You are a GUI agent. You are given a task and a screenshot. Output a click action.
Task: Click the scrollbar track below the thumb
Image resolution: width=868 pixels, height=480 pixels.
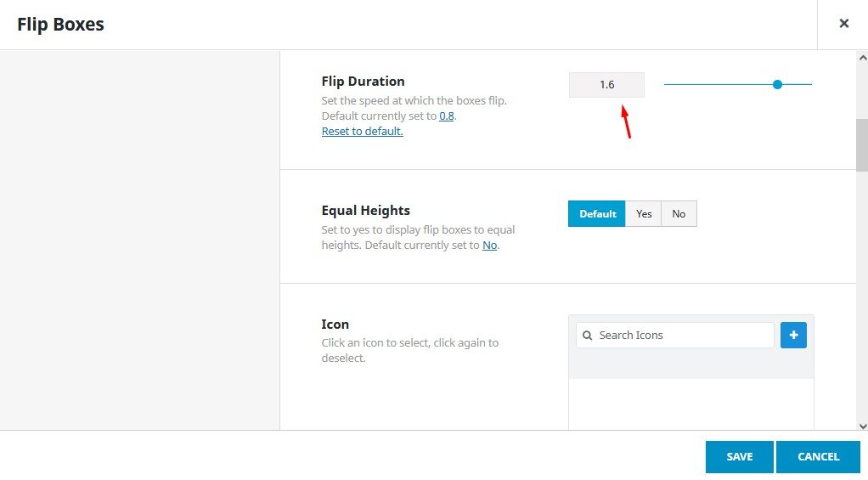point(862,297)
